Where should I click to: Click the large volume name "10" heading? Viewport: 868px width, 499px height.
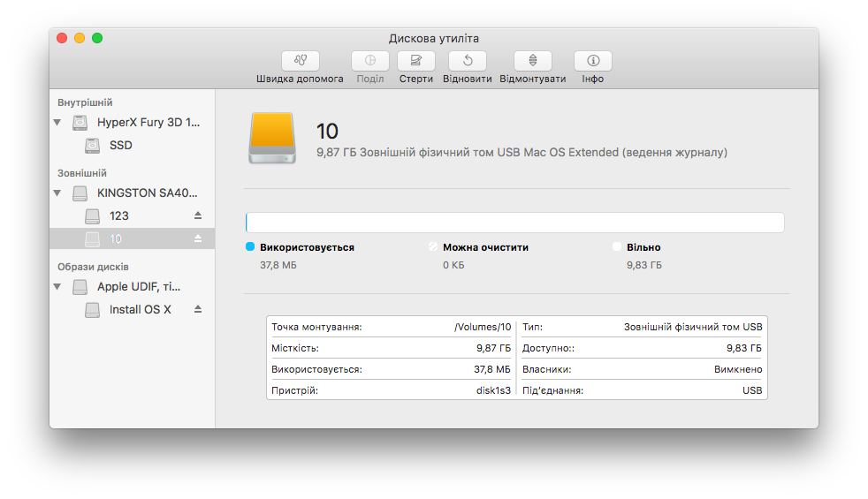327,132
